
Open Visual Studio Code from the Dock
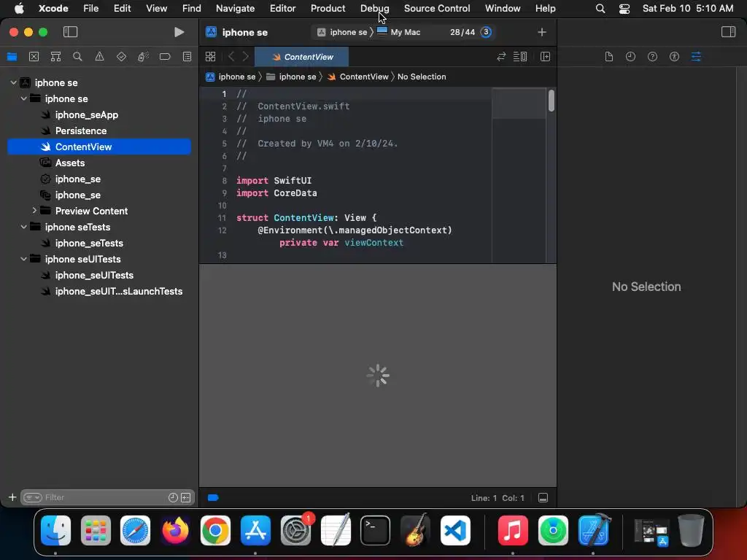coord(455,530)
